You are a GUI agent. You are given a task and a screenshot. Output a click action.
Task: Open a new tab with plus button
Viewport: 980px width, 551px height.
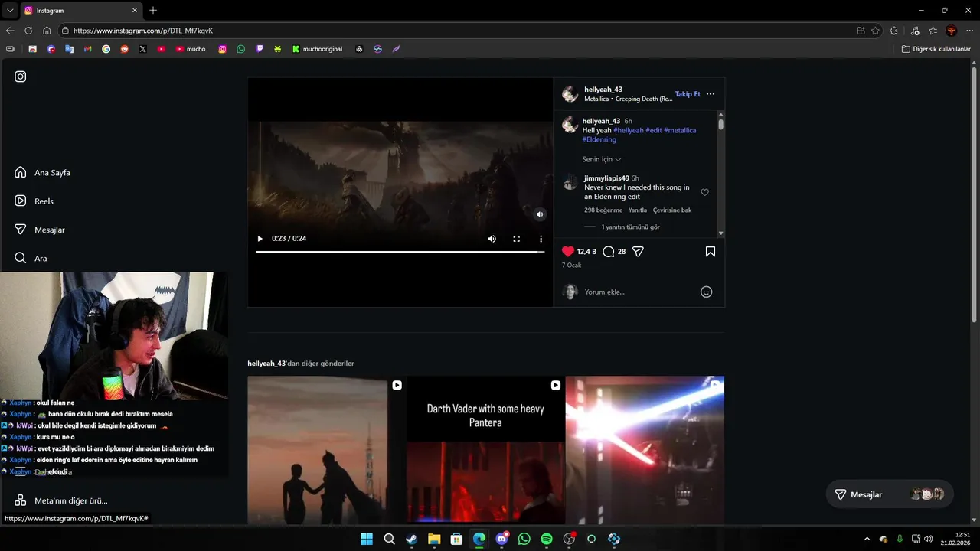[x=153, y=11]
